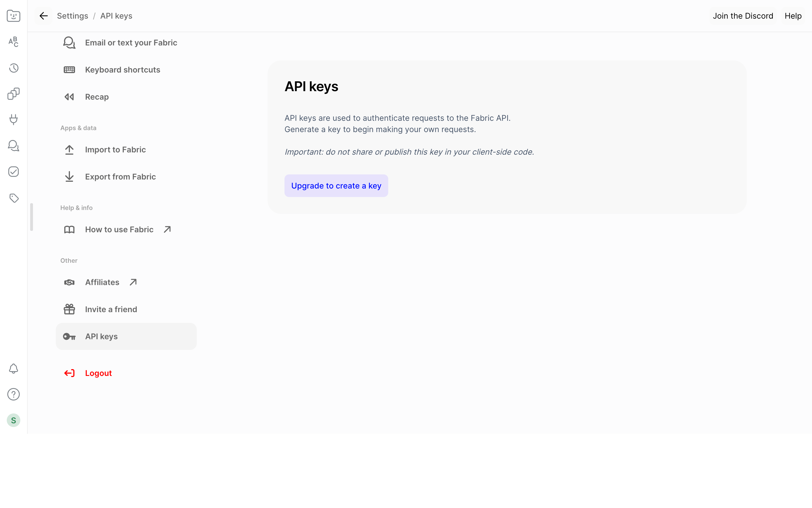This screenshot has width=812, height=508.
Task: Open the tags icon in sidebar
Action: pyautogui.click(x=14, y=198)
